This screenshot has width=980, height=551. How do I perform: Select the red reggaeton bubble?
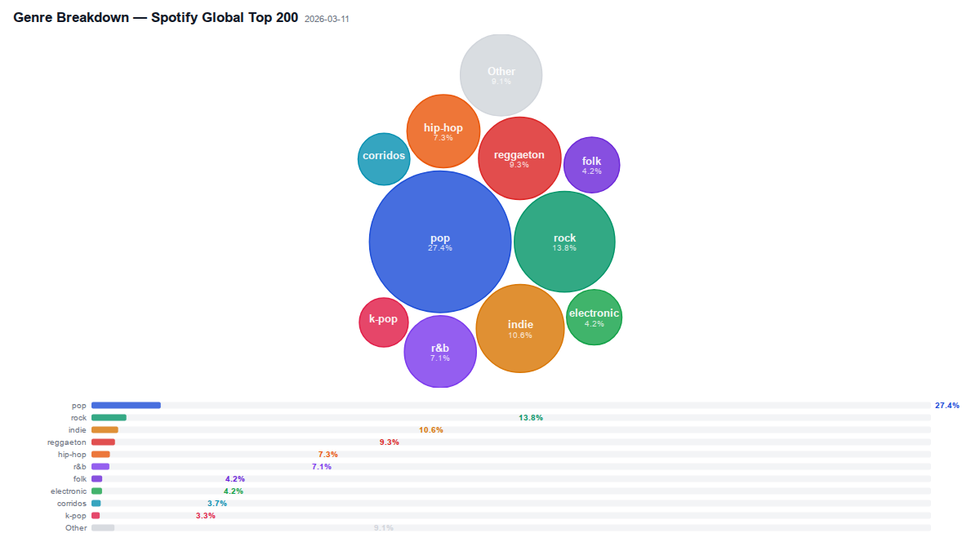[x=519, y=158]
